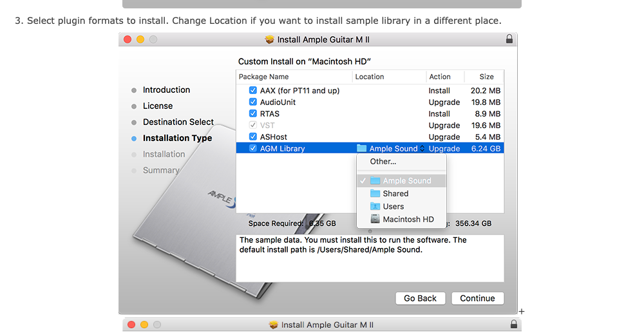Click the 356.34 GB remaining space value
This screenshot has height=335, width=644.
pos(473,224)
